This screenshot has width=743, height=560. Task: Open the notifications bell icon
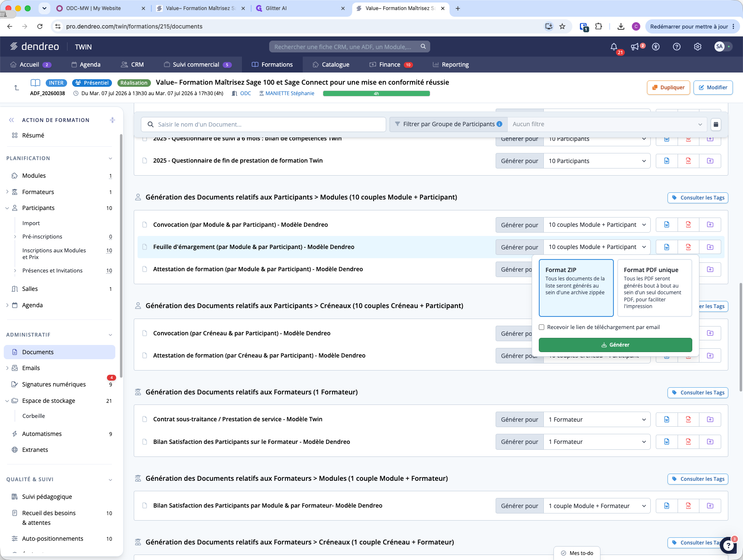(614, 47)
